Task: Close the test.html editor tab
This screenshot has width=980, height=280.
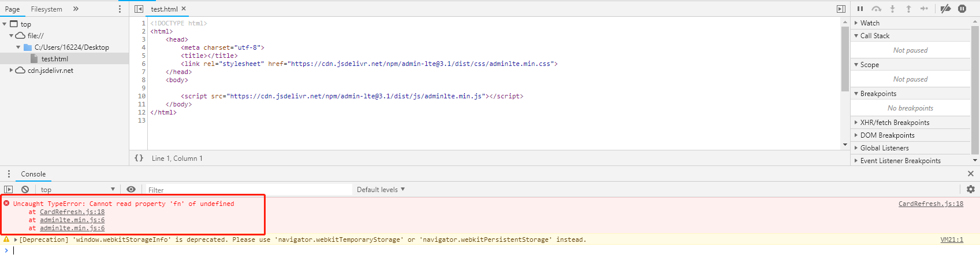Action: pyautogui.click(x=184, y=9)
